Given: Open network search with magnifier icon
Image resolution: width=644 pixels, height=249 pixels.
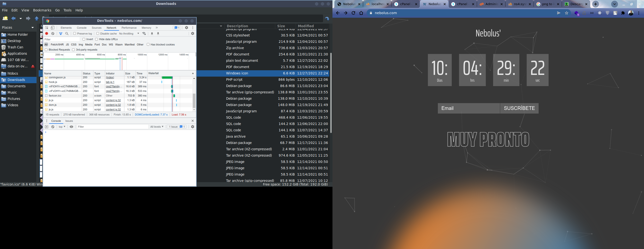Looking at the screenshot, I should tap(67, 34).
